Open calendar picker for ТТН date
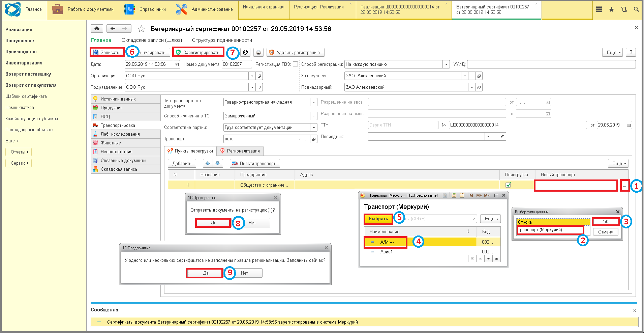Image resolution: width=644 pixels, height=333 pixels. tap(628, 125)
